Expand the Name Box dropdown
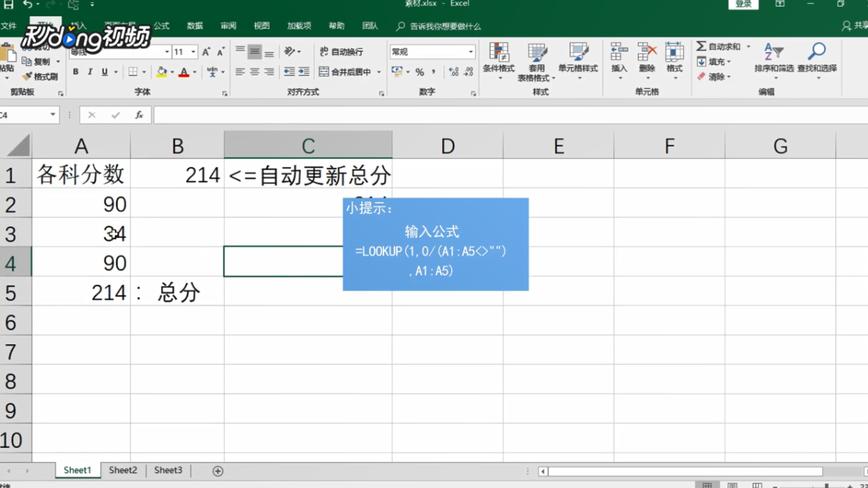This screenshot has height=488, width=868. click(x=53, y=115)
